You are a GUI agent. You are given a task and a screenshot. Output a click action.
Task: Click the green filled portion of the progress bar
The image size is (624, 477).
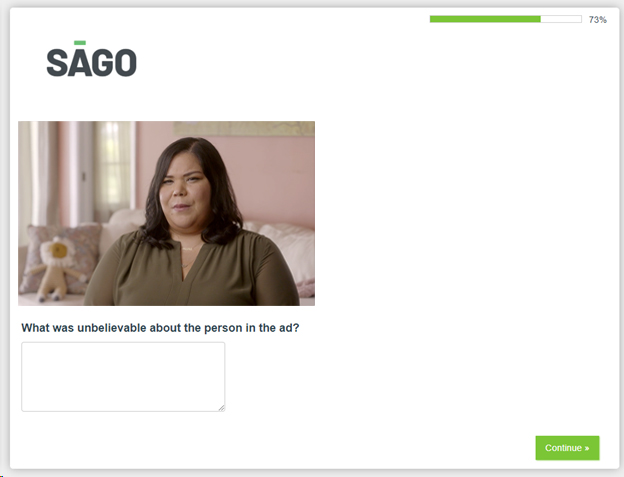pyautogui.click(x=485, y=19)
